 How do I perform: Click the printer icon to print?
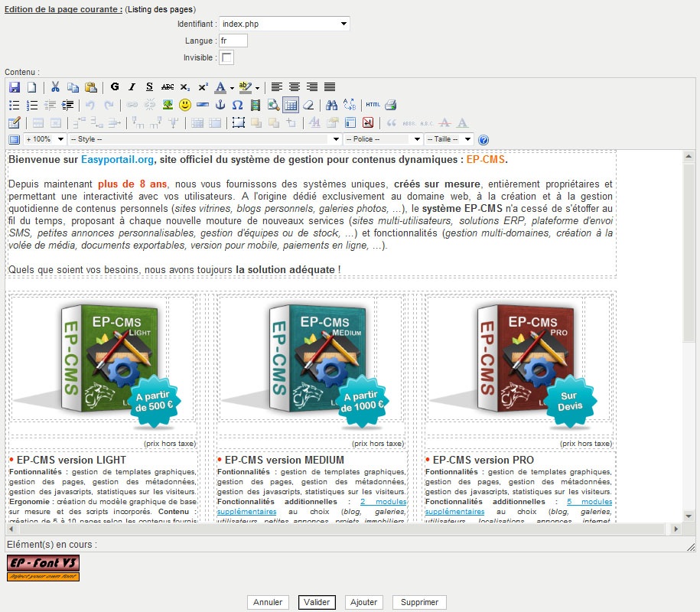390,105
